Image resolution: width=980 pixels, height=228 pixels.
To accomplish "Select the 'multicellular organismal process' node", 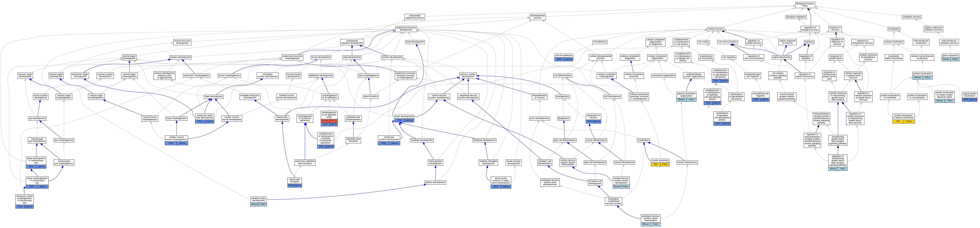I will pyautogui.click(x=414, y=17).
